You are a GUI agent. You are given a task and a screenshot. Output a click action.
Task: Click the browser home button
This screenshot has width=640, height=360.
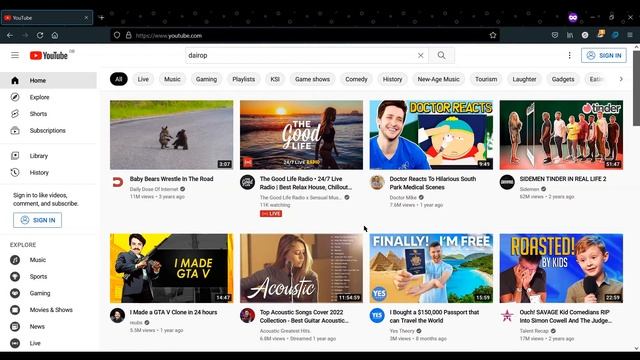tap(55, 36)
